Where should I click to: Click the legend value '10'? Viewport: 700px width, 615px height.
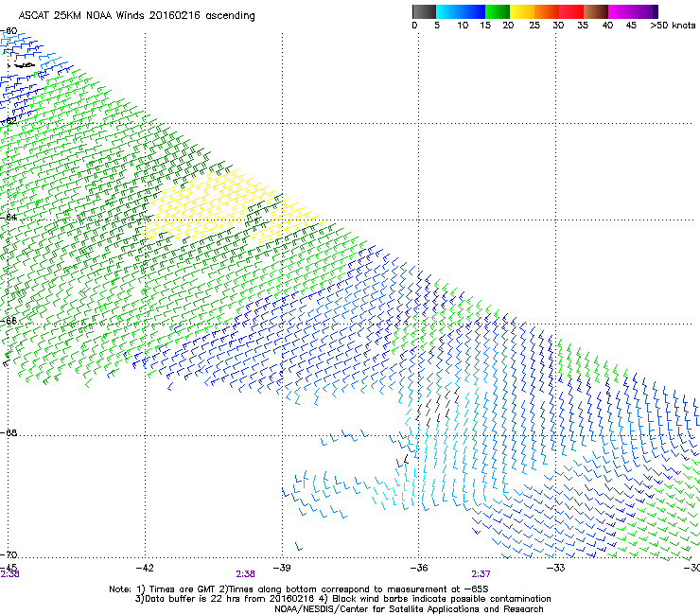tap(463, 25)
